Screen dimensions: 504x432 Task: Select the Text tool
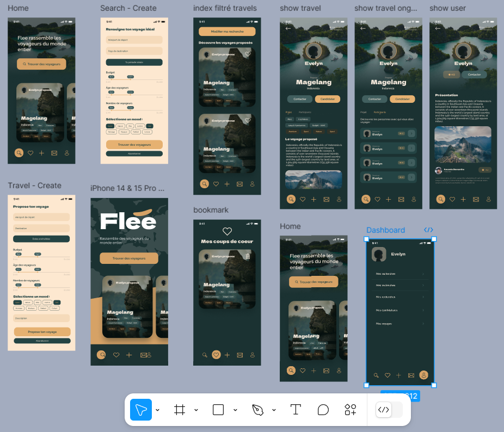coord(296,410)
